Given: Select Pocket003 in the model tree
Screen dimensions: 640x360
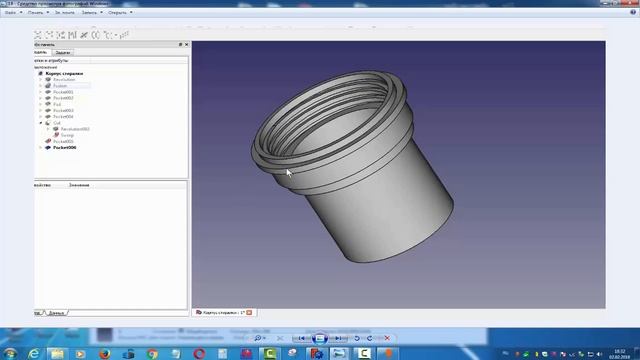Looking at the screenshot, I should [x=63, y=111].
